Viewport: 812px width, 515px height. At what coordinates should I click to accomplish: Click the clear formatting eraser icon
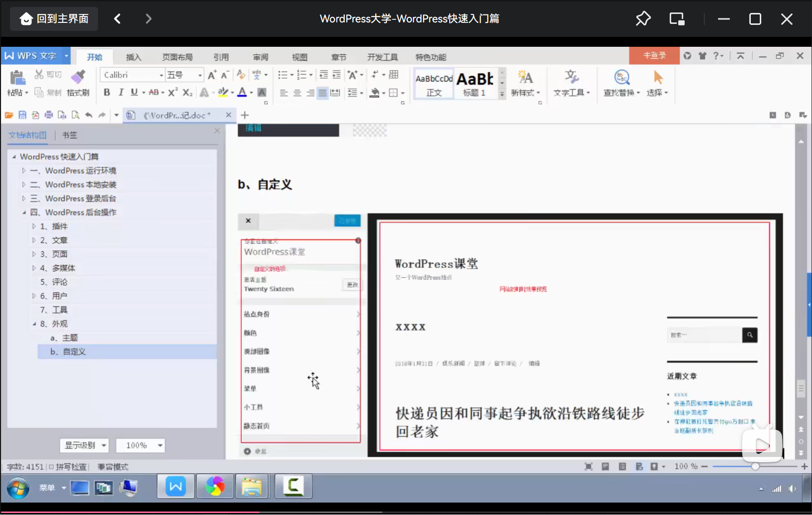click(x=241, y=75)
